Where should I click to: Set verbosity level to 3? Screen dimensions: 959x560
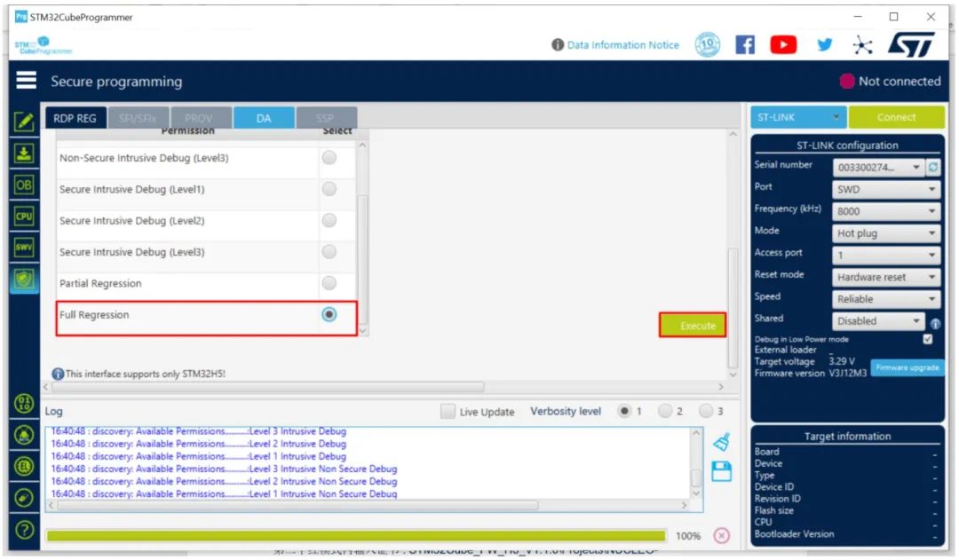[706, 411]
